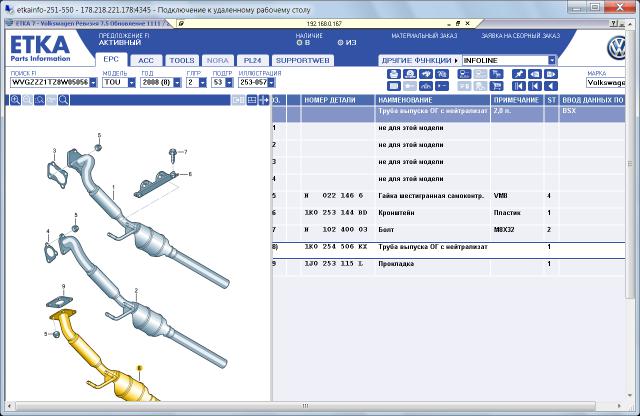
Task: Open the МАРКА Volkswagen combo box
Action: [x=606, y=82]
